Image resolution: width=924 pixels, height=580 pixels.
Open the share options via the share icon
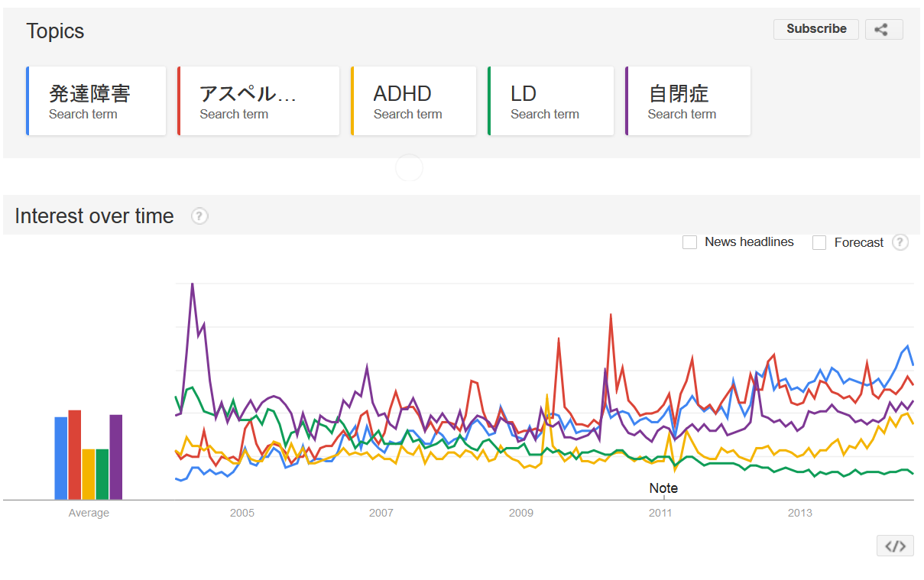(x=883, y=29)
